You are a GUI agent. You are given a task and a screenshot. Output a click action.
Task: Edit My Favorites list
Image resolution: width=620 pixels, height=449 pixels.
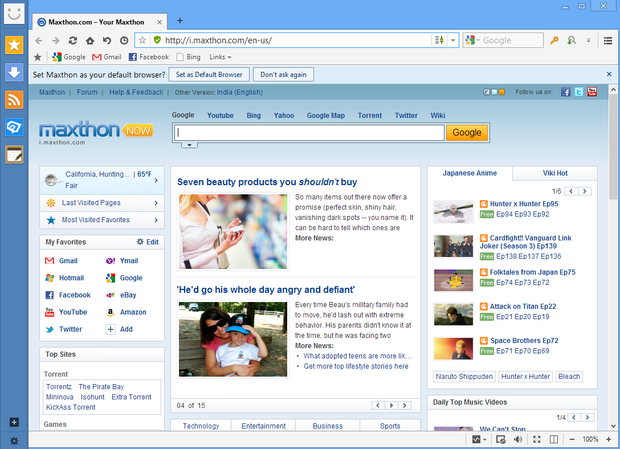point(147,242)
